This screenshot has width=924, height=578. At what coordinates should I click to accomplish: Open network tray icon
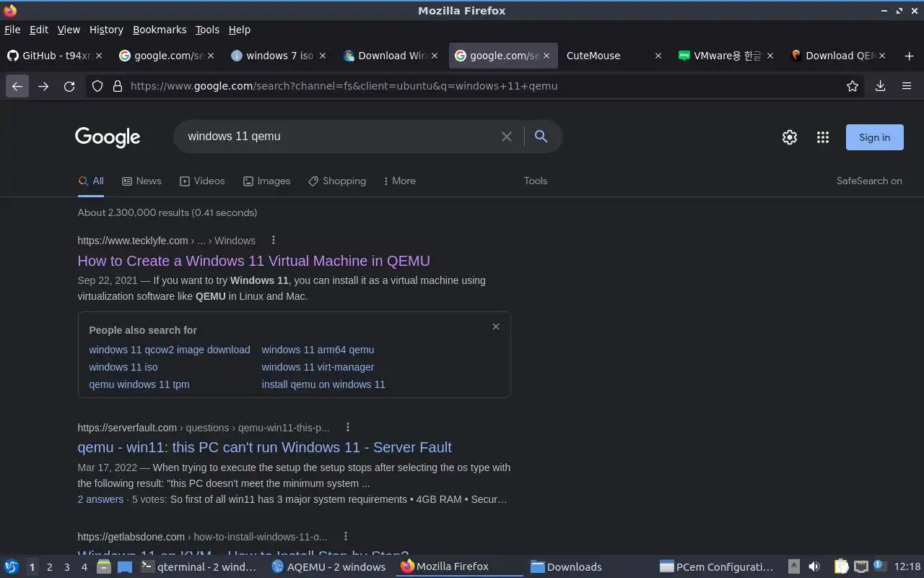click(860, 567)
